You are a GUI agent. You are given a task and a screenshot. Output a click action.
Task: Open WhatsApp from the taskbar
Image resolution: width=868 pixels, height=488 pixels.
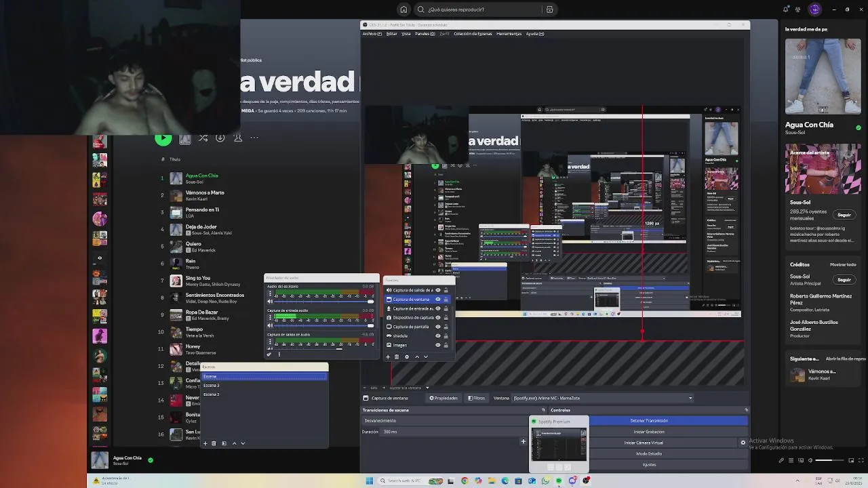[x=545, y=481]
